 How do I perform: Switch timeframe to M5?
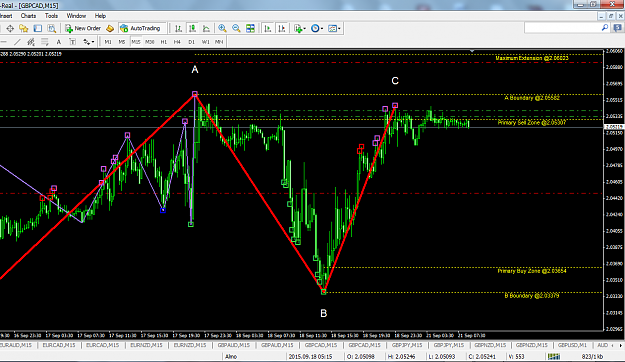click(x=122, y=42)
